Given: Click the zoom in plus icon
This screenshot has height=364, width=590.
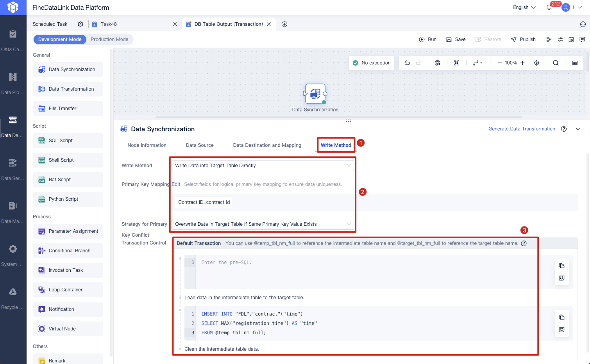Looking at the screenshot, I should coord(522,63).
